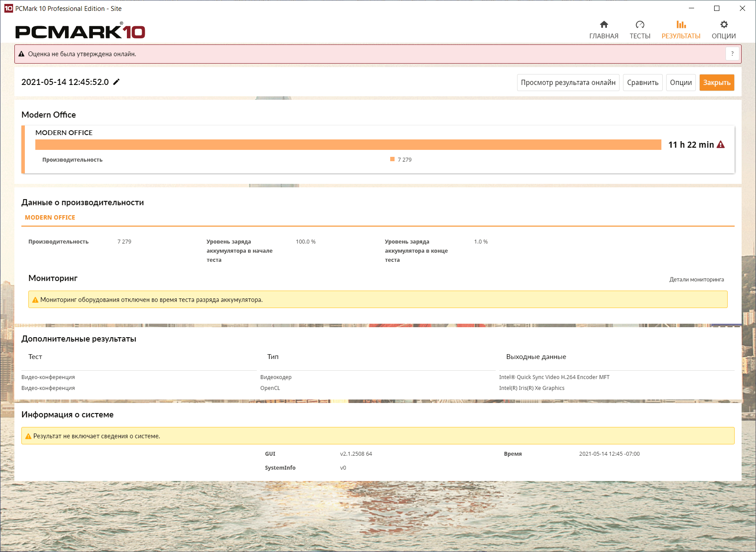
Task: Click the 1.0 % ending battery level
Action: (x=481, y=242)
